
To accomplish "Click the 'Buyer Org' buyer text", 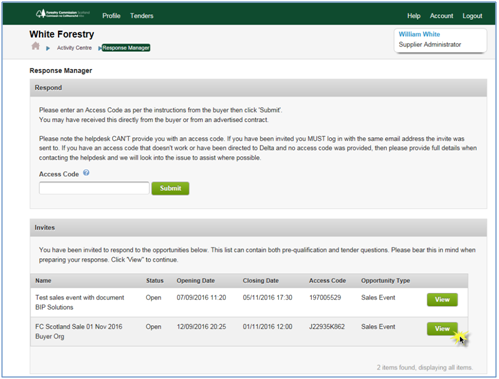I will [50, 337].
